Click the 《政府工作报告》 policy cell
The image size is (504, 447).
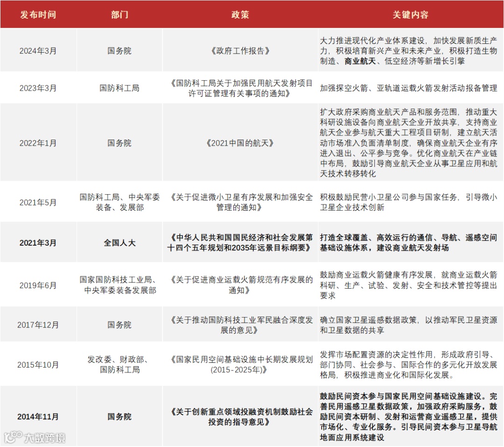[x=240, y=51]
